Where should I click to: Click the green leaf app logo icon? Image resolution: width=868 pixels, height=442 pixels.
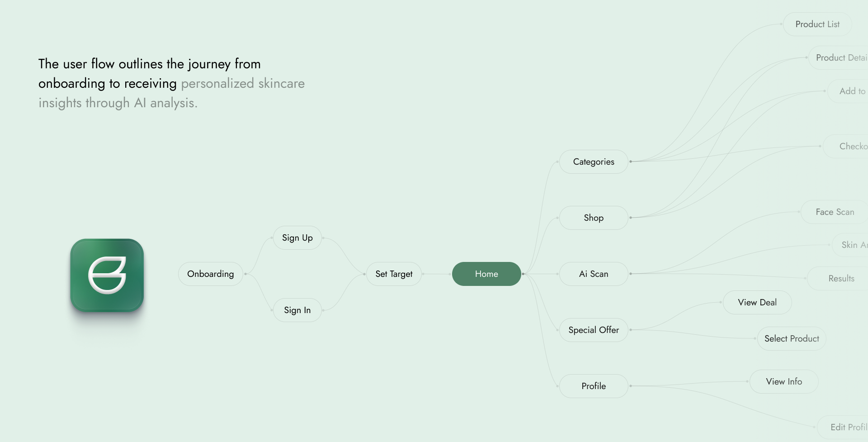(107, 275)
